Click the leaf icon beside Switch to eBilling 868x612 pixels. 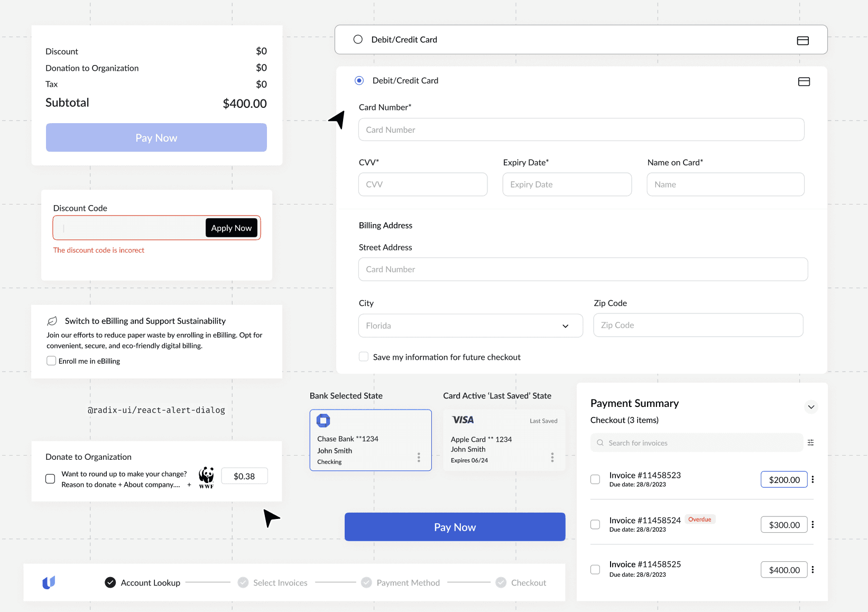click(x=52, y=321)
